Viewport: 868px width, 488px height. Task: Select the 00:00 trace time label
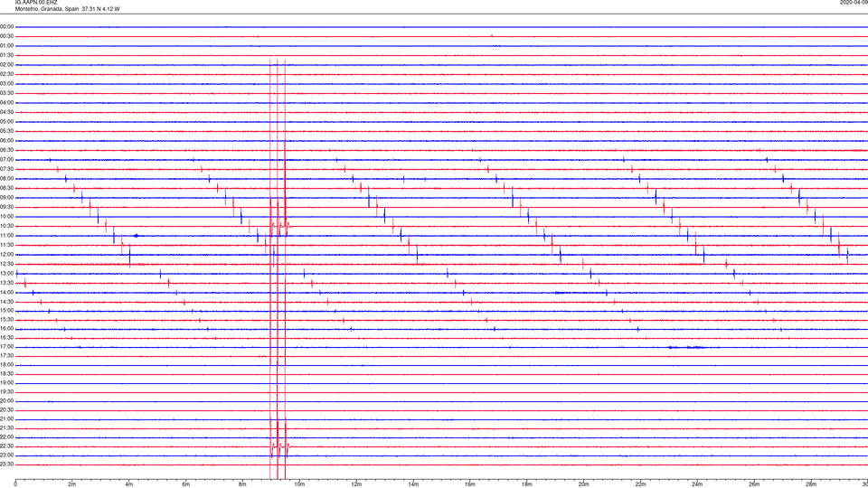(7, 26)
